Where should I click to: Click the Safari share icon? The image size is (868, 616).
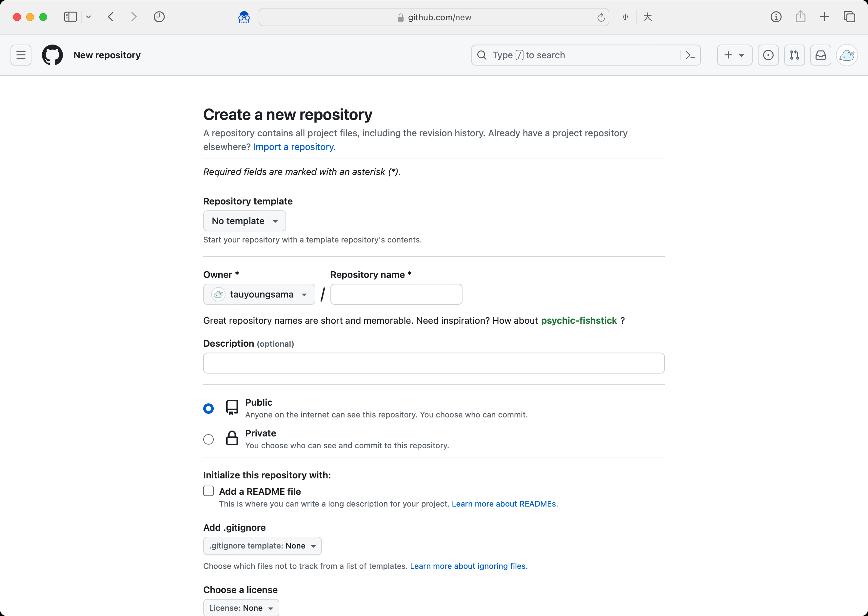800,17
